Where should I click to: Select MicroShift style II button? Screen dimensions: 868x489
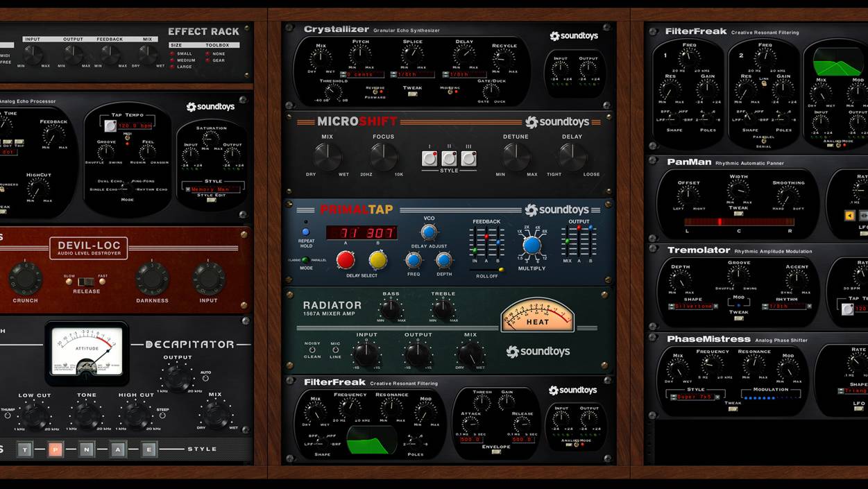click(449, 158)
